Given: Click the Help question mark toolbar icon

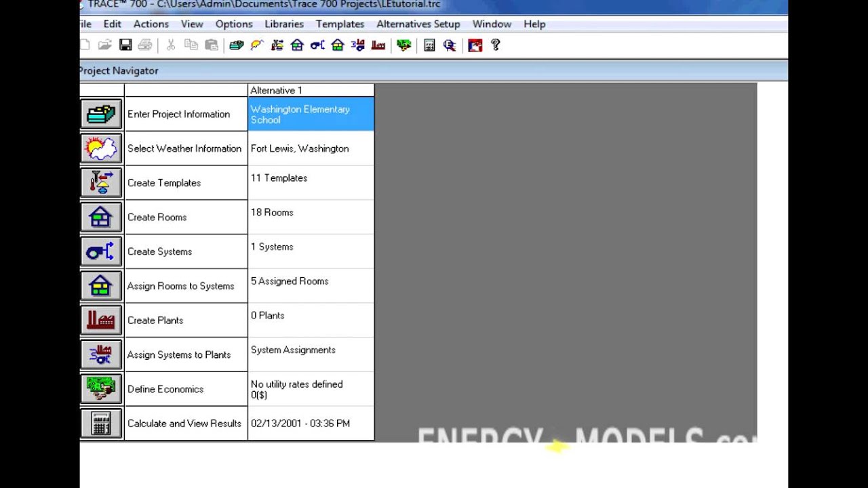Looking at the screenshot, I should [496, 45].
